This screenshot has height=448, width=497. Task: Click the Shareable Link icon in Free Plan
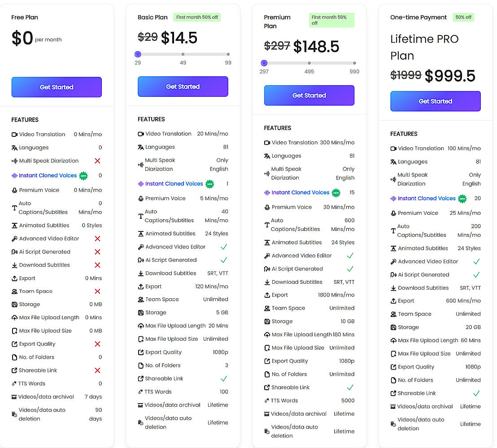(14, 370)
